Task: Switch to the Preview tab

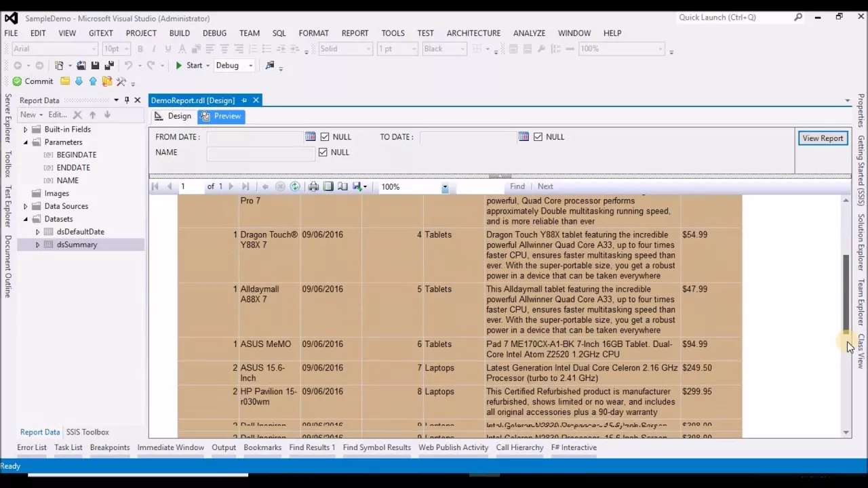Action: (x=221, y=116)
